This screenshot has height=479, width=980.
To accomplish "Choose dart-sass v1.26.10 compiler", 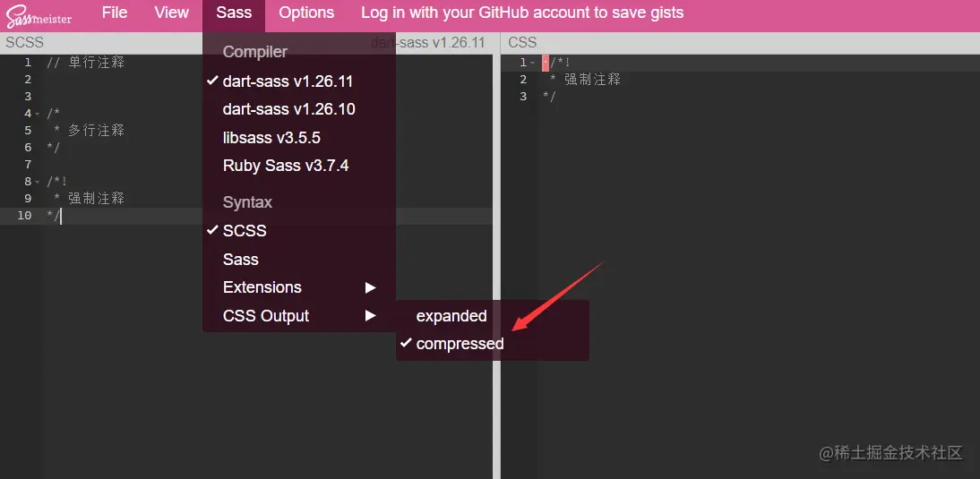I will (288, 109).
